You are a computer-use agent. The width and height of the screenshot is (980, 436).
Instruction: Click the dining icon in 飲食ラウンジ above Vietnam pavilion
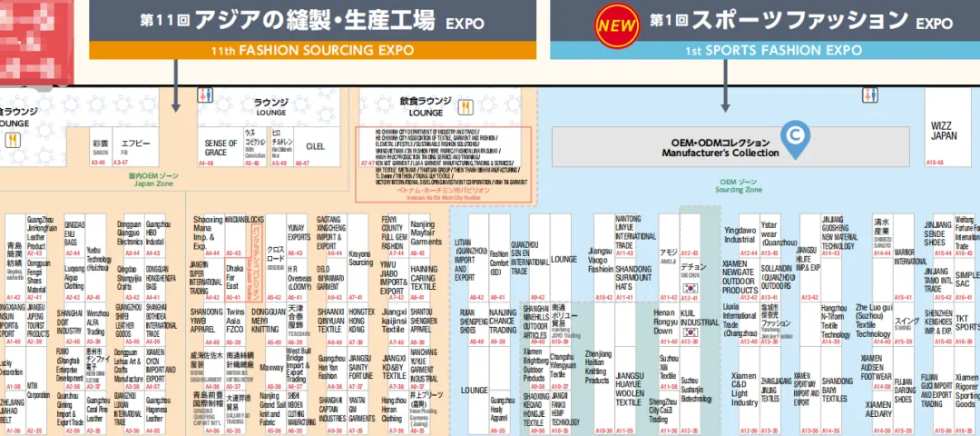(465, 108)
